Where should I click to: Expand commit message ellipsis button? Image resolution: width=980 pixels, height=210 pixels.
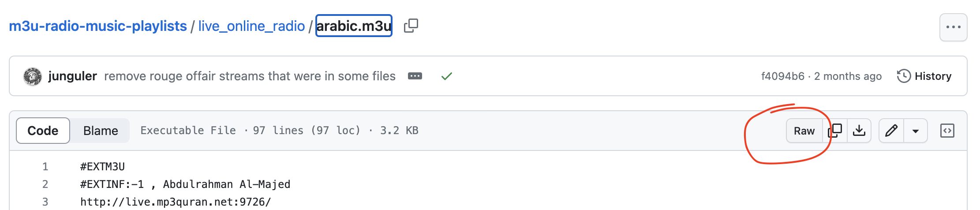point(415,76)
